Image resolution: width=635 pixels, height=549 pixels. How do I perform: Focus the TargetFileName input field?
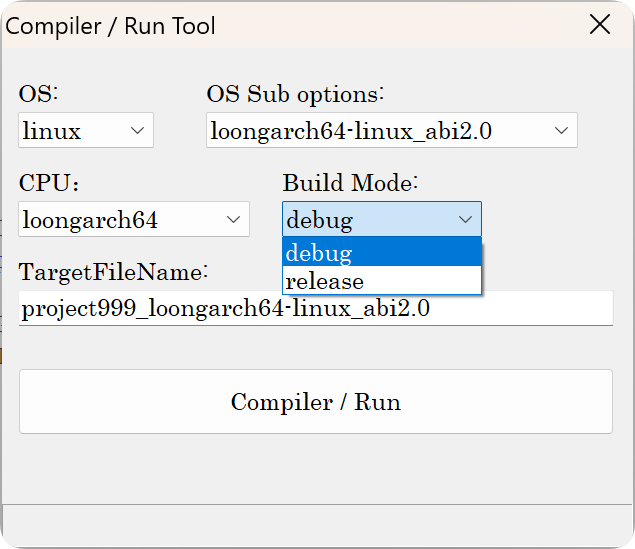pos(315,308)
